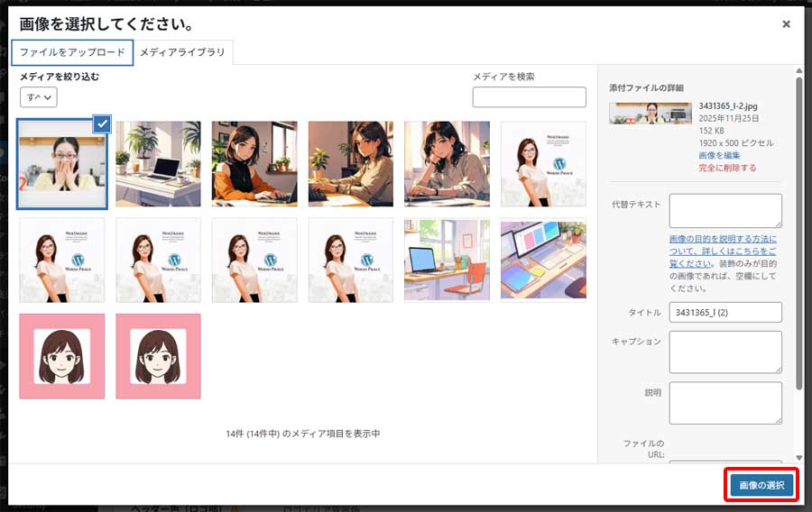Click the タイトル input field
Viewport: 812px width, 512px height.
pyautogui.click(x=724, y=312)
